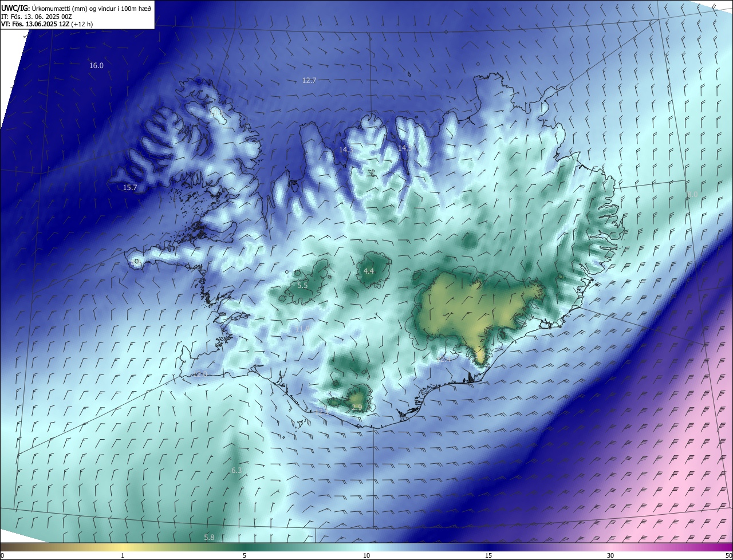Click the title text 'Úrkomumætti (mm) og vindur í 100m hæð'
Screen dimensions: 733x560
click(x=91, y=7)
